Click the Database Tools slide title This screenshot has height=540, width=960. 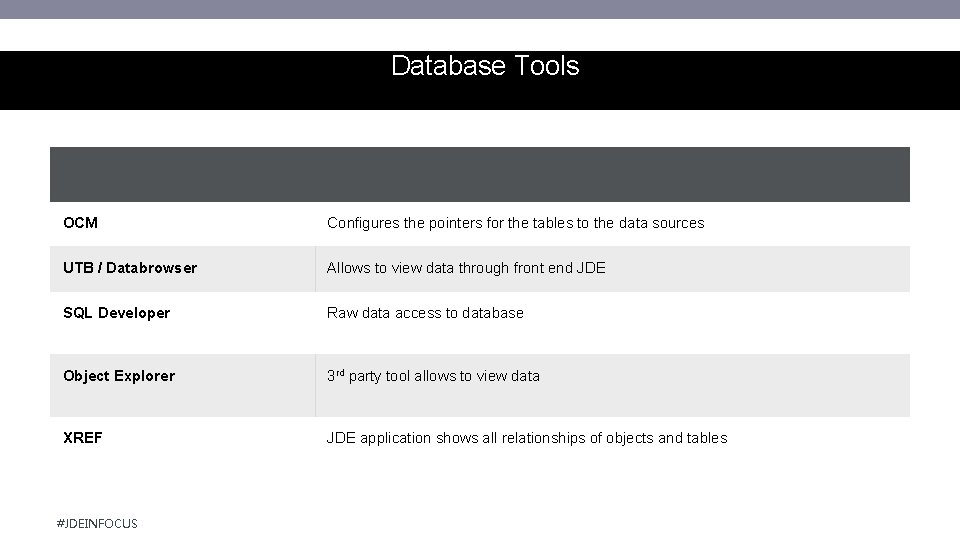[x=485, y=66]
